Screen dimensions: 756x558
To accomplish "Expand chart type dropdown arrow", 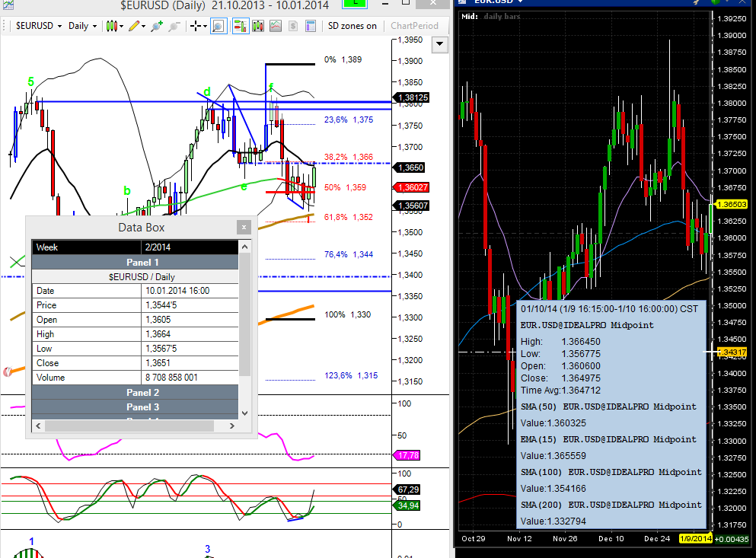I will pos(122,27).
